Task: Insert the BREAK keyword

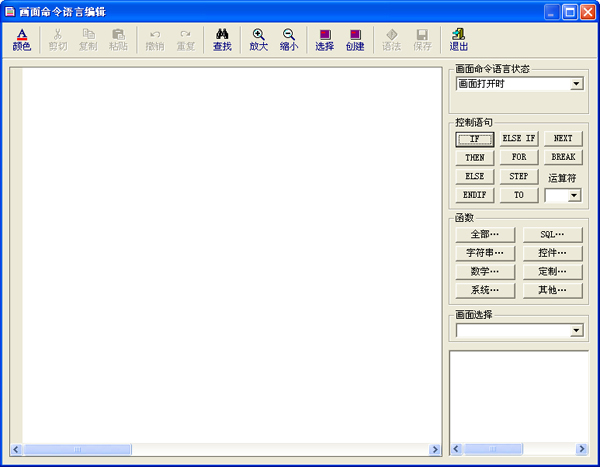Action: point(563,157)
